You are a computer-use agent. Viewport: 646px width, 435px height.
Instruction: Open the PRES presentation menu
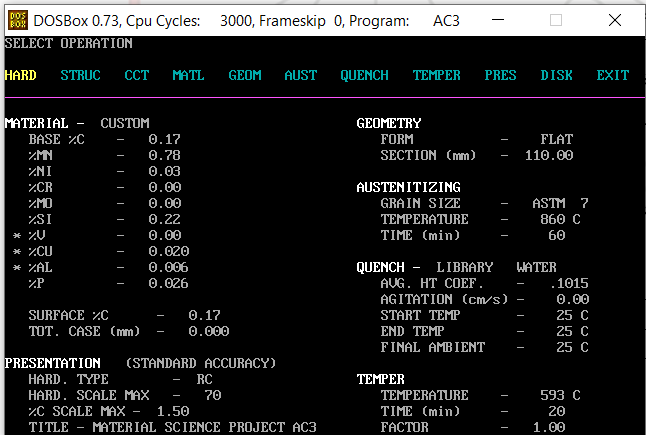pos(500,75)
